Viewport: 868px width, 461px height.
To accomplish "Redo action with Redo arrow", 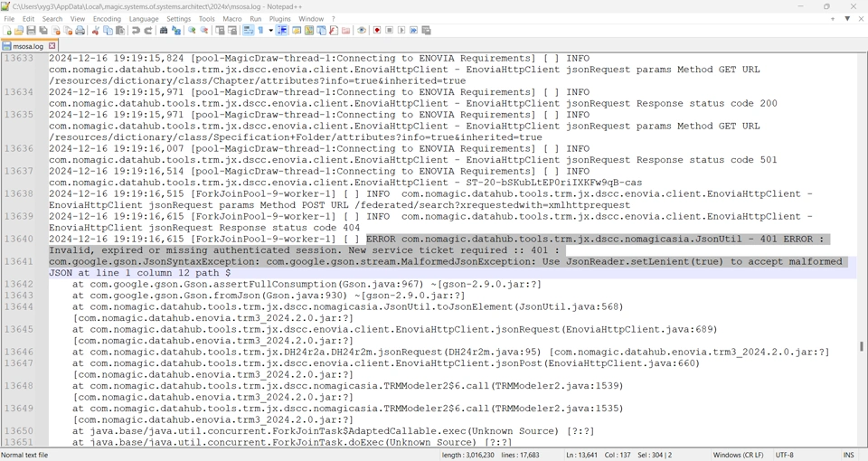I will (x=147, y=31).
